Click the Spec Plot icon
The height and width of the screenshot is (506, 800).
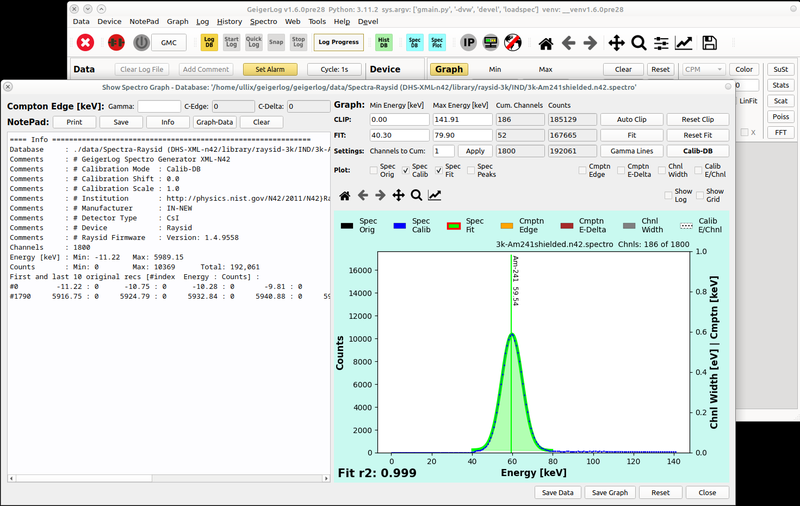(437, 43)
